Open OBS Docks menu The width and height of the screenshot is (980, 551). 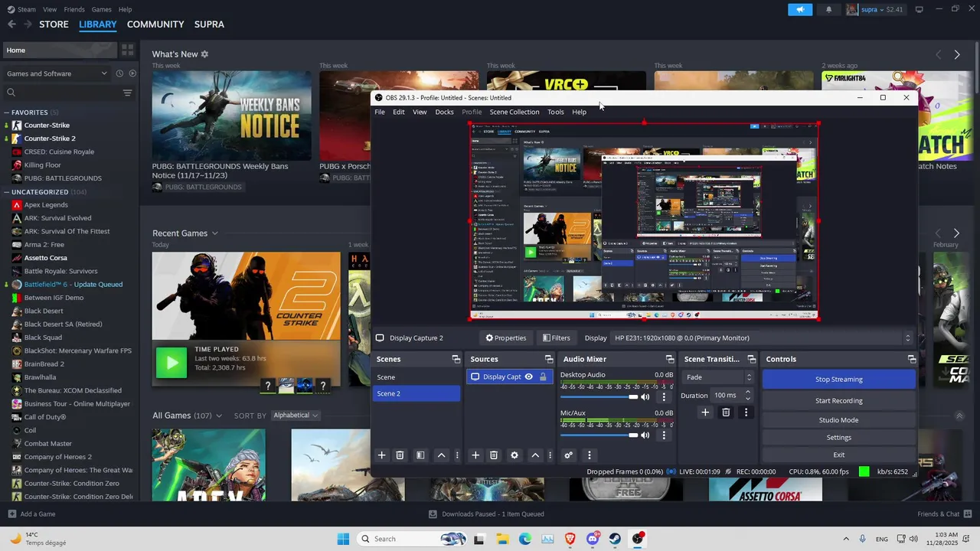point(445,112)
